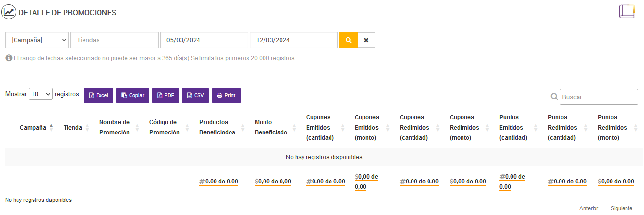Select the end date field 12/03/2024

[294, 40]
